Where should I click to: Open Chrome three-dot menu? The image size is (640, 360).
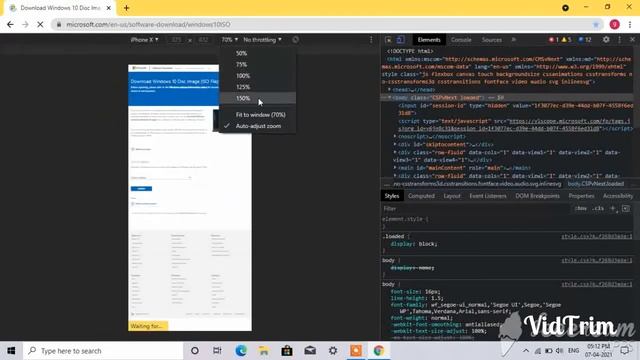click(630, 24)
